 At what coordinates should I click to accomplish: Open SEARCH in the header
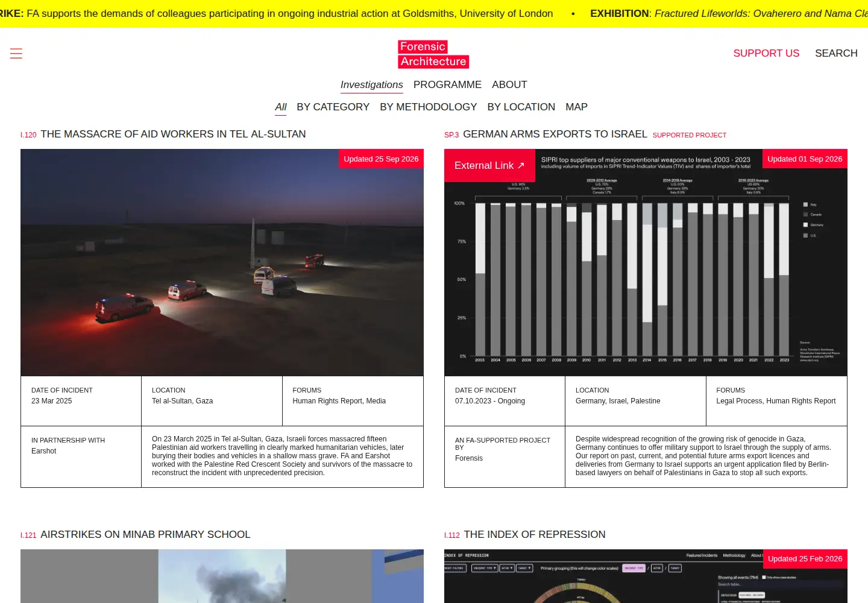[x=836, y=53]
